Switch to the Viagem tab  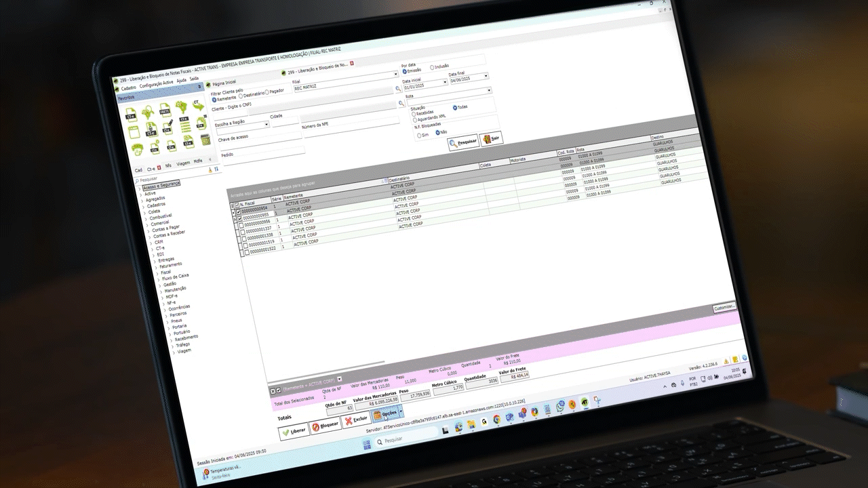click(x=183, y=163)
